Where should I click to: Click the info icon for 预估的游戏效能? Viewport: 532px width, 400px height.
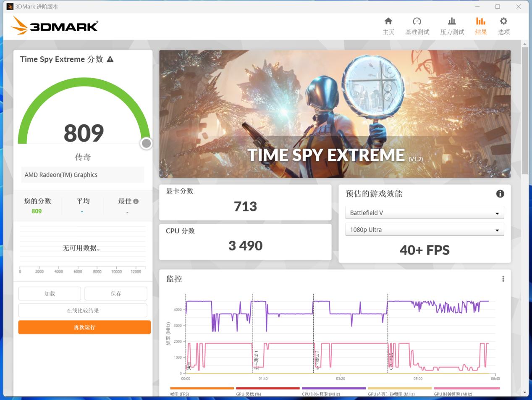click(x=500, y=194)
